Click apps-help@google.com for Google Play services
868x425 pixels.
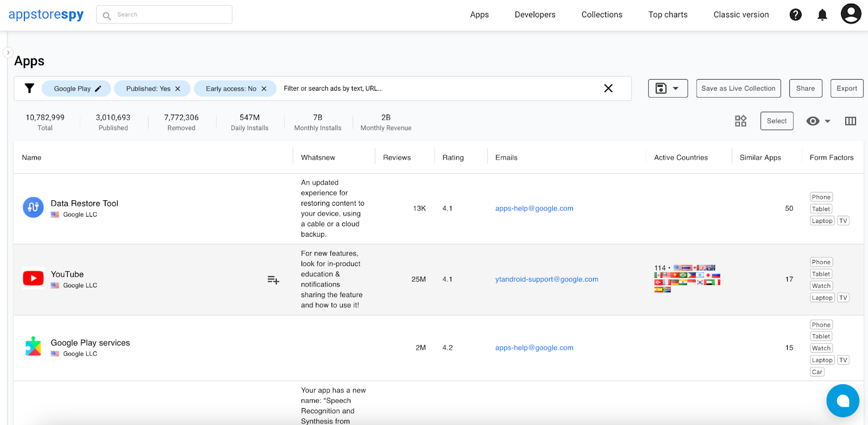(534, 348)
